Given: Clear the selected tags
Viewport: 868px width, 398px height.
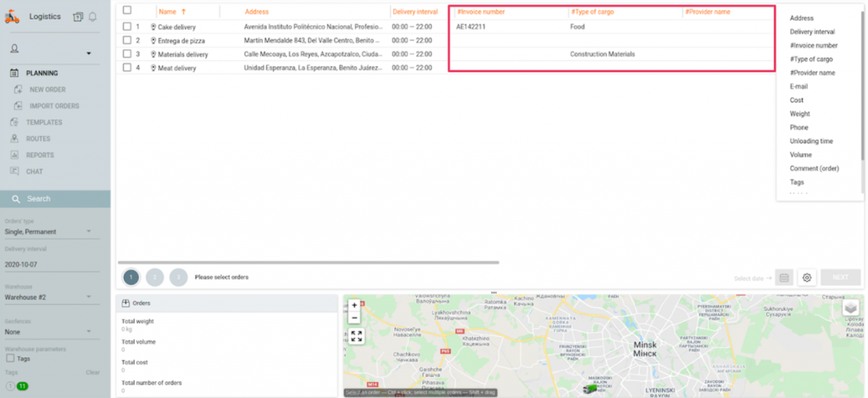Looking at the screenshot, I should (x=92, y=372).
